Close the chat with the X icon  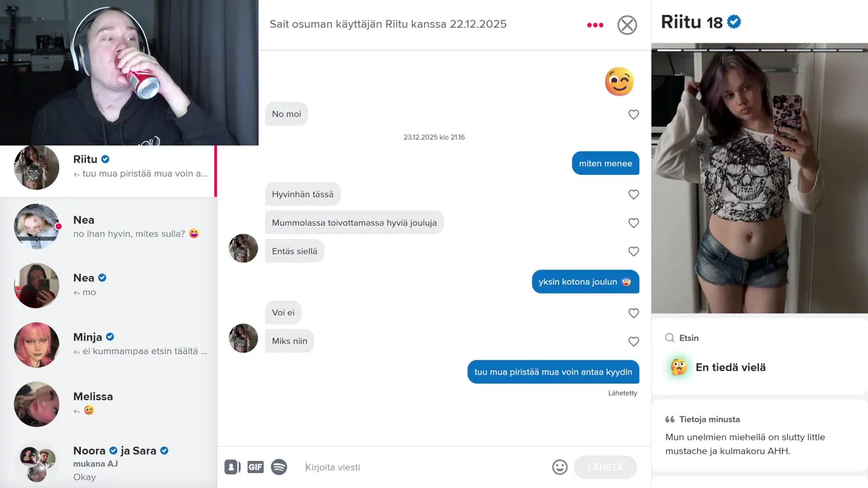[627, 25]
